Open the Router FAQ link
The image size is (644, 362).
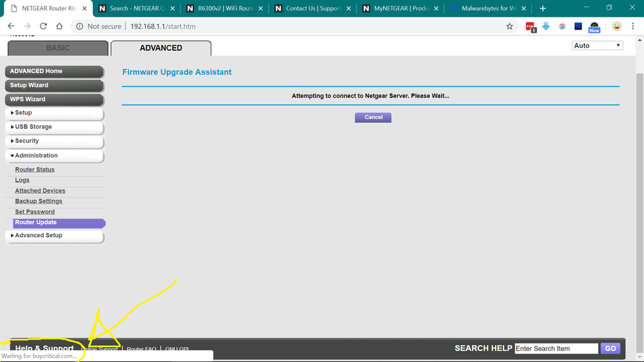click(x=141, y=349)
